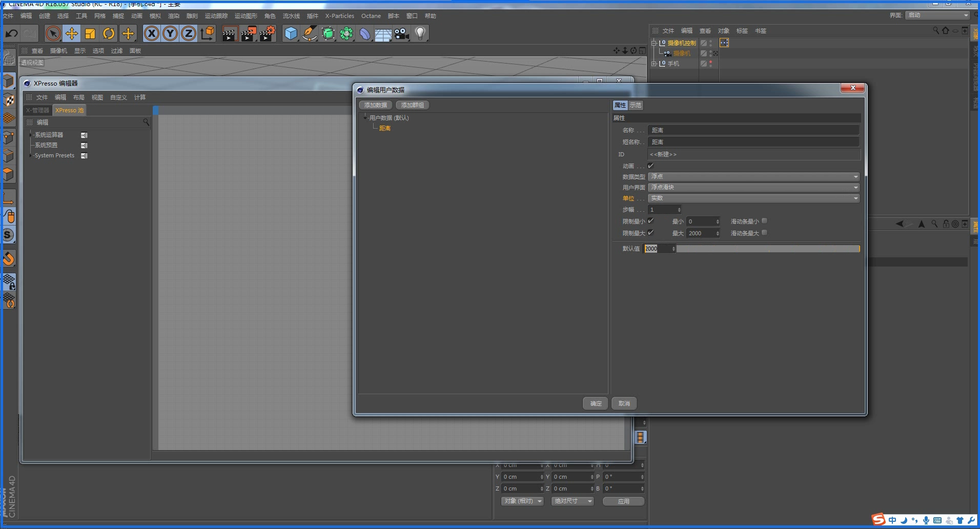Switch to the XPresso 池 tab
The width and height of the screenshot is (980, 529).
tap(69, 110)
